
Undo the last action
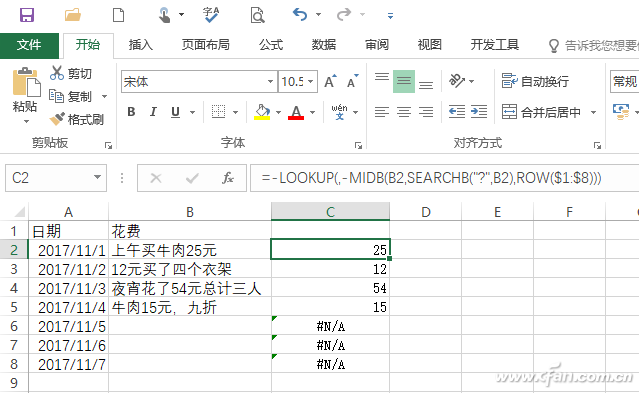pyautogui.click(x=300, y=15)
